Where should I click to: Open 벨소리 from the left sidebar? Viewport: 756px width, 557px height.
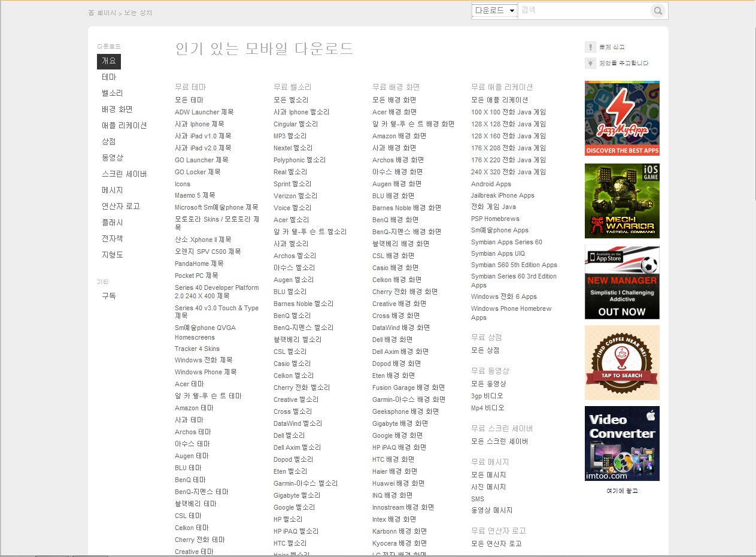(x=112, y=93)
